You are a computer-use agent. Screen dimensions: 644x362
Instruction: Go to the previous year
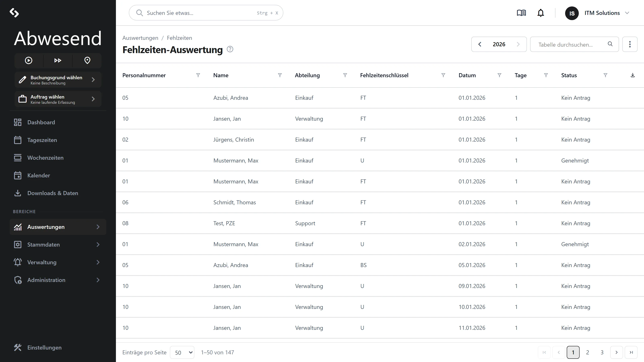pyautogui.click(x=480, y=44)
